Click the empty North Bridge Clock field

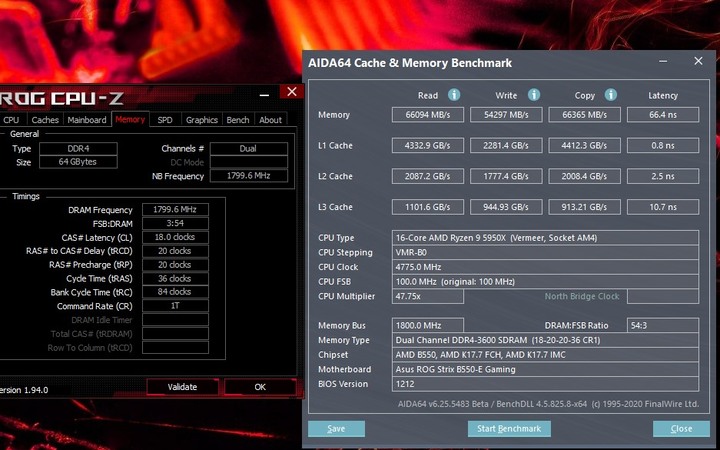(x=663, y=296)
